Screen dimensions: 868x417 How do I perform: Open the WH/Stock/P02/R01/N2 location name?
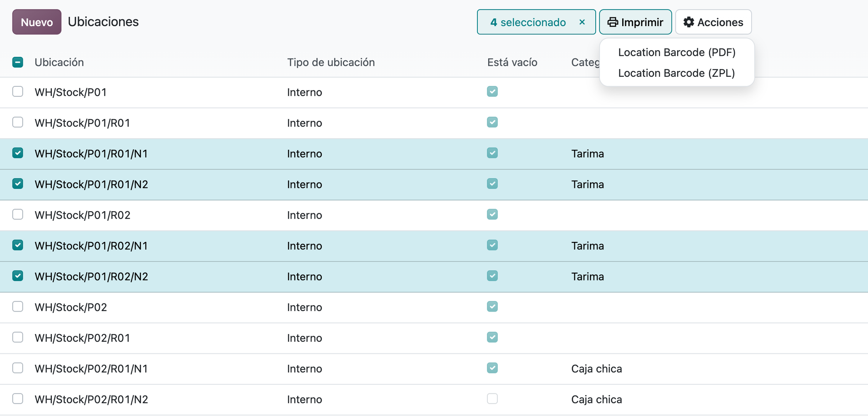click(91, 399)
